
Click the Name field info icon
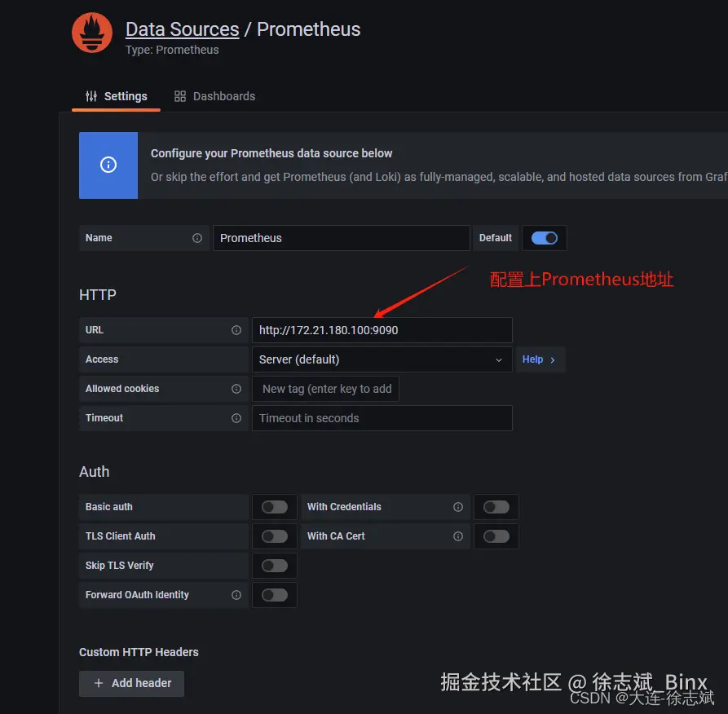click(x=197, y=238)
